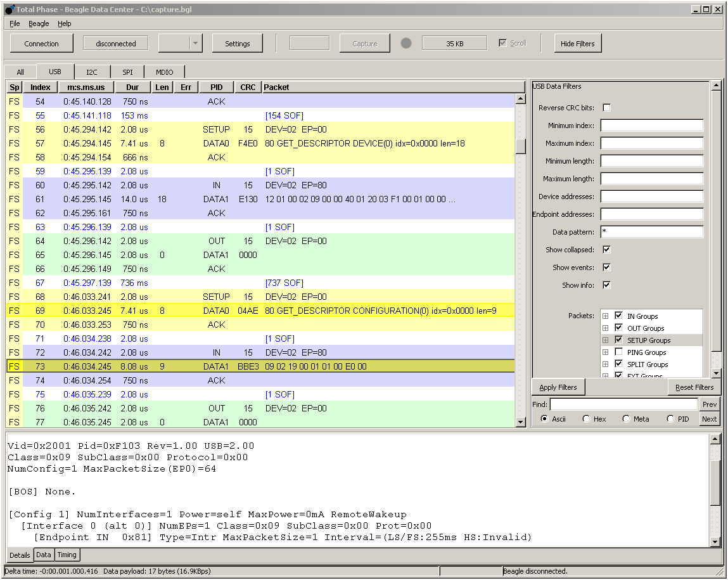Open the Beagle menu

(x=39, y=23)
